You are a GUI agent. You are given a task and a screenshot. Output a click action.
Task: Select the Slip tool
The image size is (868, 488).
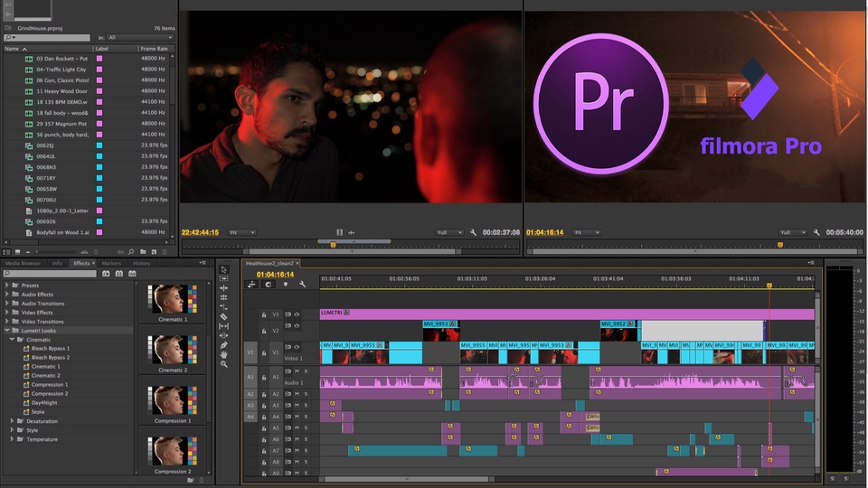coord(223,326)
